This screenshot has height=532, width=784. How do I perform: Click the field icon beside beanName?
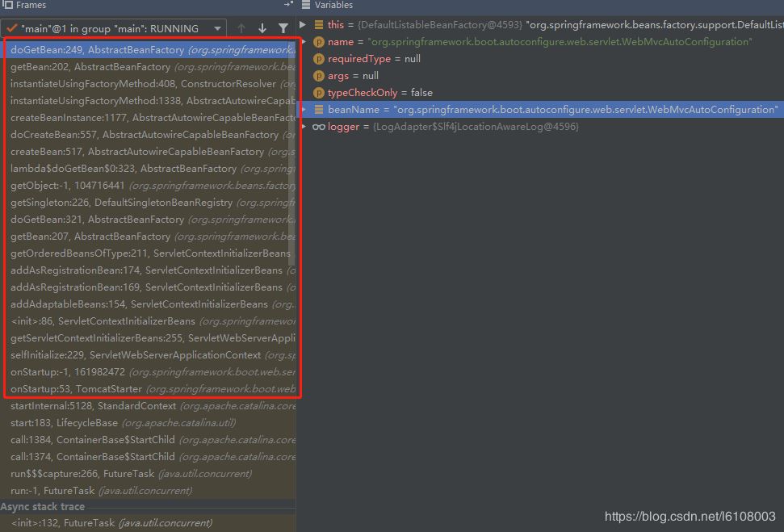click(x=318, y=110)
